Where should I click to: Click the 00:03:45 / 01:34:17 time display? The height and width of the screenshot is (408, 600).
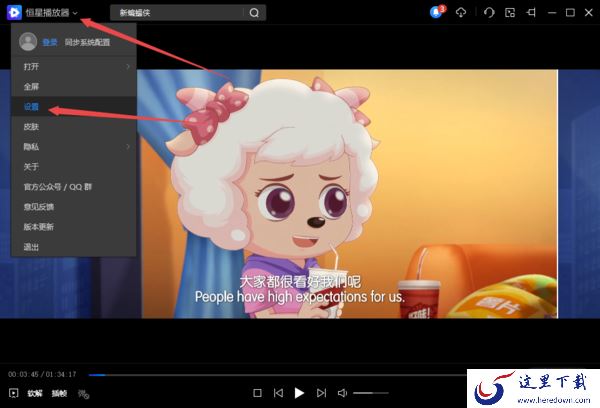pyautogui.click(x=42, y=374)
